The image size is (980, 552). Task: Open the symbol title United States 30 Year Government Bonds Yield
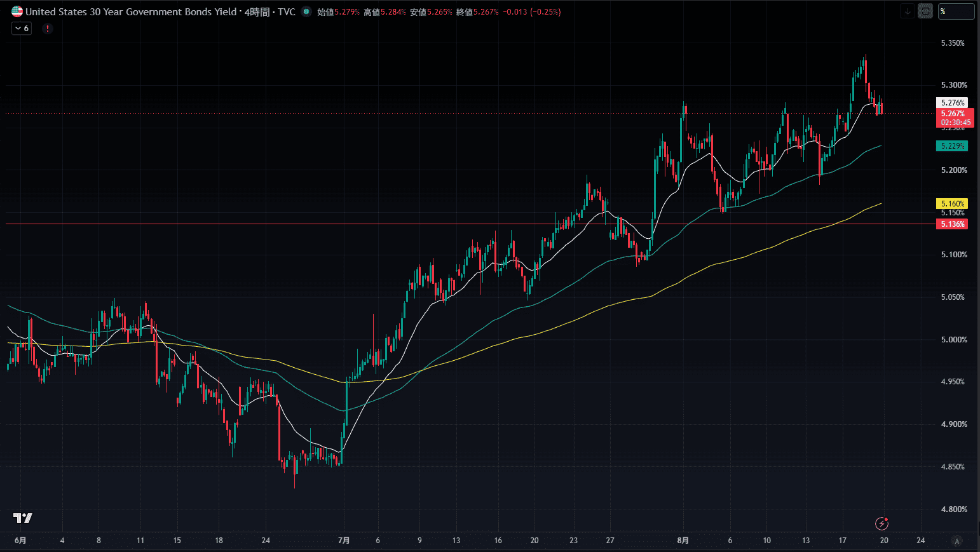(131, 11)
